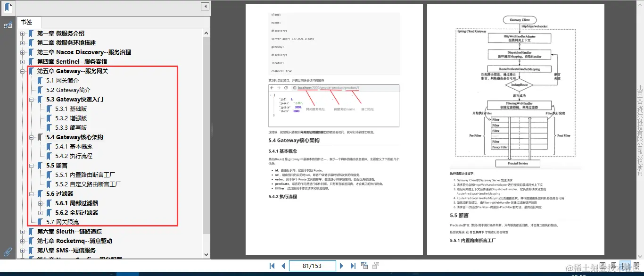
Task: Collapse the 第五章 Gateway--服务网关 chapter
Action: click(22, 71)
